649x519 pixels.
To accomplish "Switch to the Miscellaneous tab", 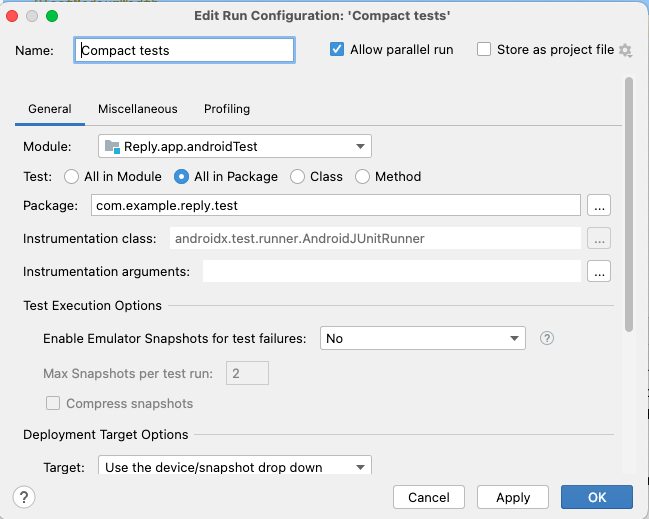I will (138, 109).
